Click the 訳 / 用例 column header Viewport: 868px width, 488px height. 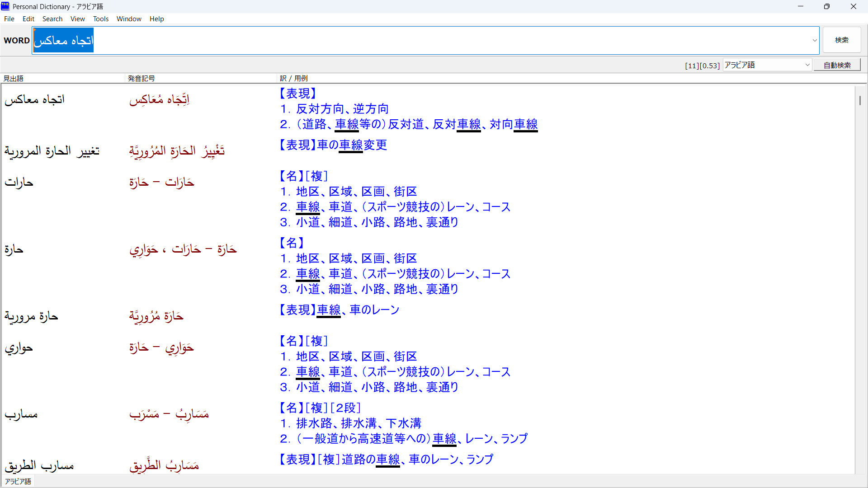pyautogui.click(x=294, y=78)
